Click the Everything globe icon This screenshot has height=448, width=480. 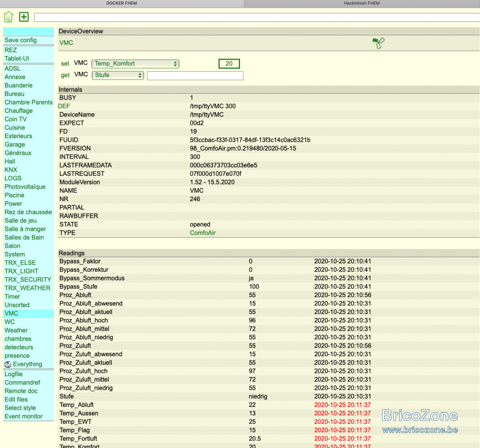point(8,364)
